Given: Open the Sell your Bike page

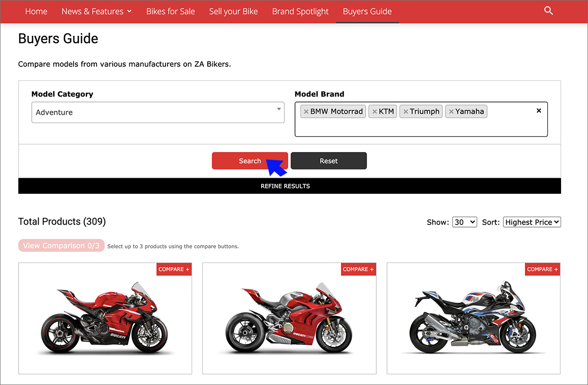Looking at the screenshot, I should (233, 11).
